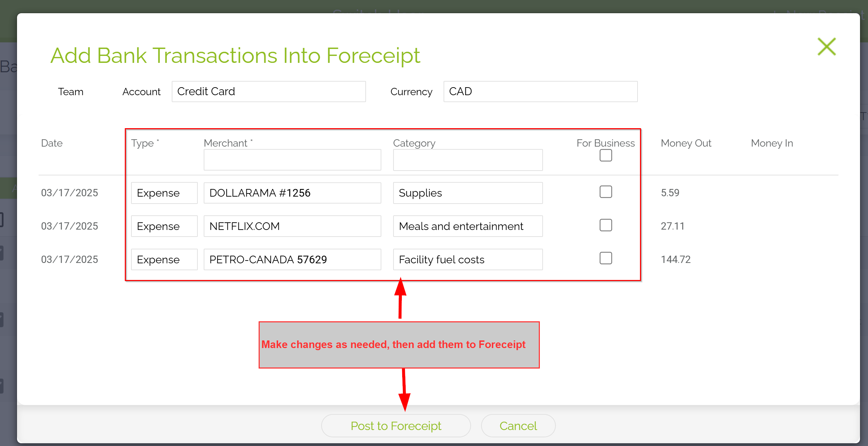
Task: Check the header For Business checkbox
Action: pyautogui.click(x=606, y=155)
